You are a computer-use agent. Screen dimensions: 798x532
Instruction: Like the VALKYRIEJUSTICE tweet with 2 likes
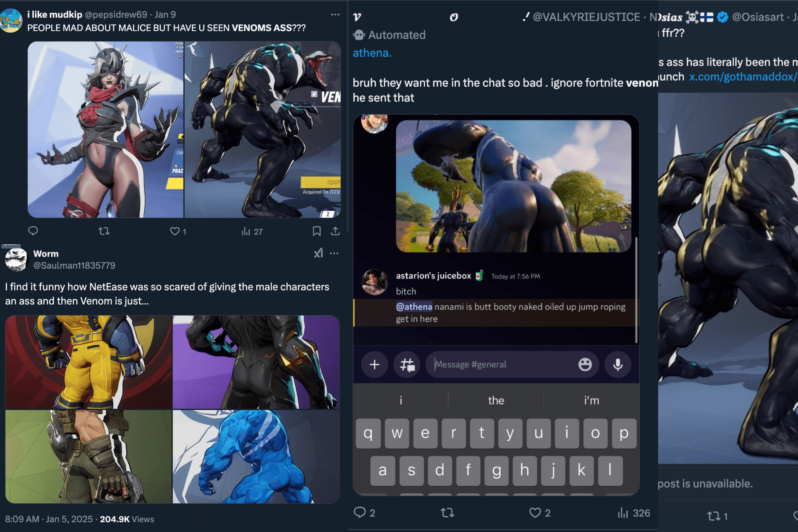pyautogui.click(x=540, y=513)
